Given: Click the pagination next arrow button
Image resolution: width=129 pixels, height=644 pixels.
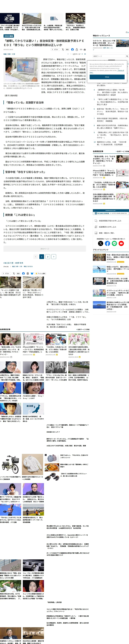Looking at the screenshot, I should tap(54, 257).
